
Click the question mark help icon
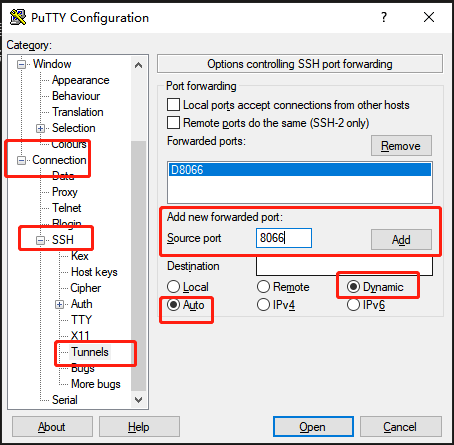(x=384, y=17)
